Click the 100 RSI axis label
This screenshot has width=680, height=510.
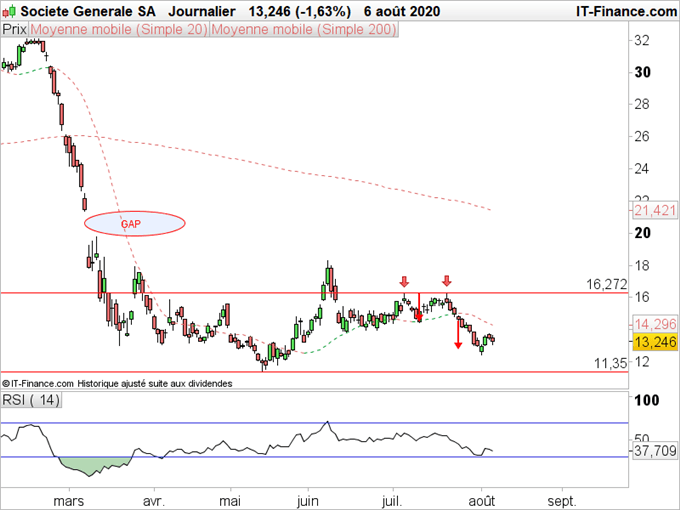point(647,400)
